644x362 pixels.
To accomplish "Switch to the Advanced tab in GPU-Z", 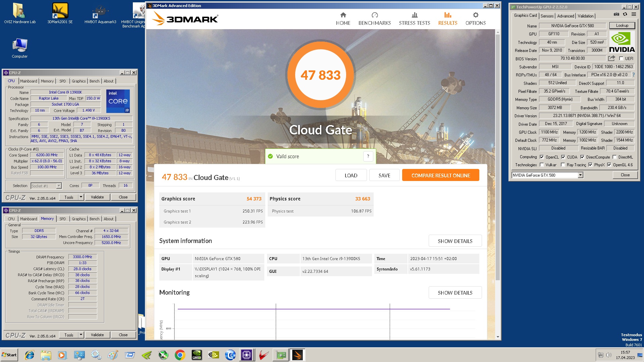I will (x=566, y=16).
